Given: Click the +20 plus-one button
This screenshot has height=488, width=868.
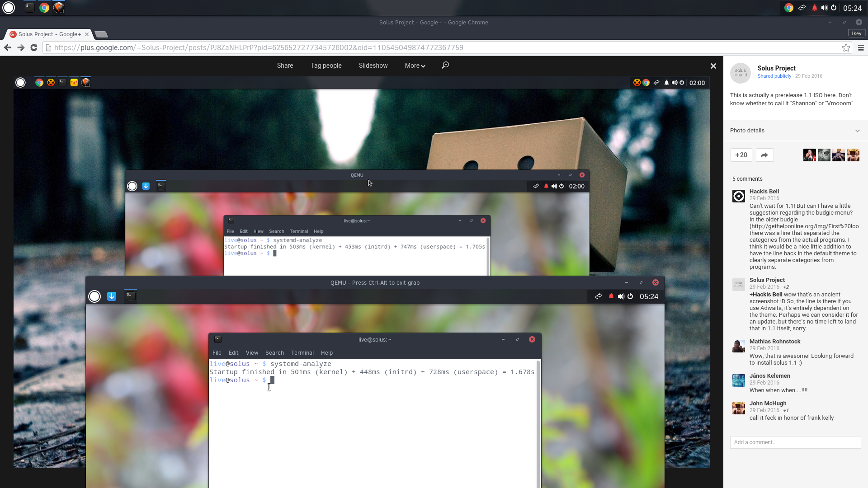Looking at the screenshot, I should [741, 155].
